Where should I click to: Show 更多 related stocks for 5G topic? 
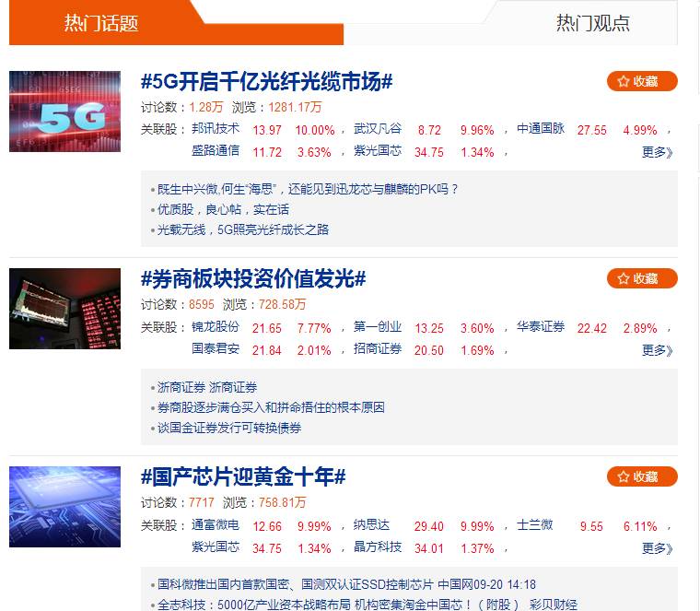point(657,152)
